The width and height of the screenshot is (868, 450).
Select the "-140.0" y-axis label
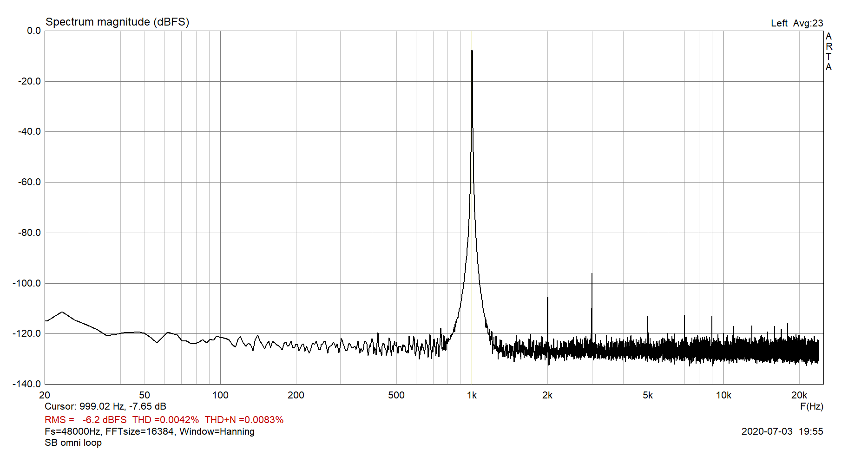click(x=27, y=384)
